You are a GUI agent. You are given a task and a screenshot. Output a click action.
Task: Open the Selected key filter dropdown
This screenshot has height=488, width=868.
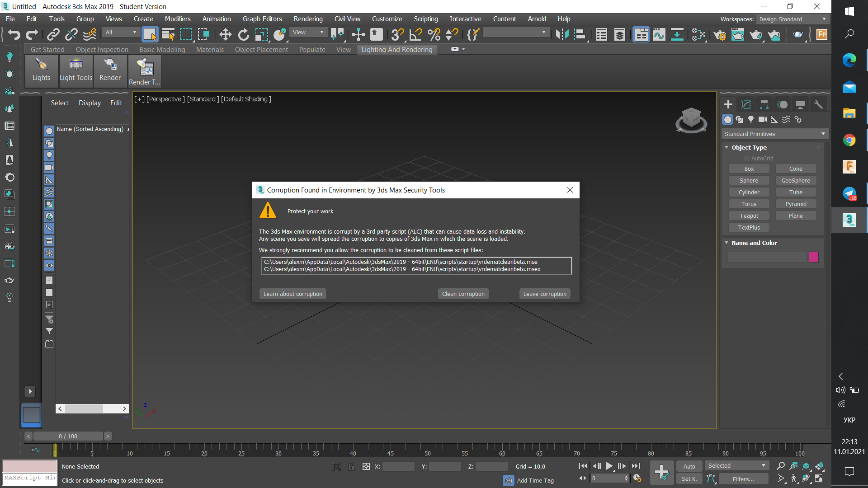[x=736, y=466]
